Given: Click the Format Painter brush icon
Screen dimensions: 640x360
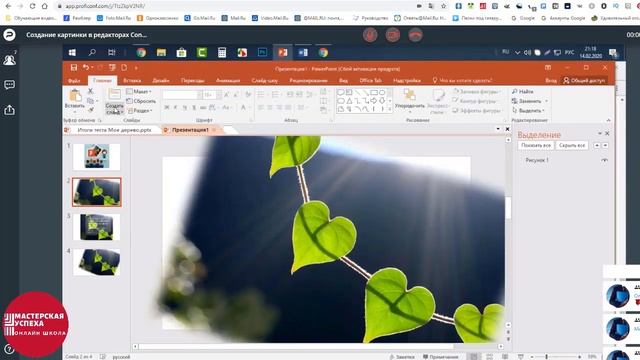Looking at the screenshot, I should pos(91,110).
